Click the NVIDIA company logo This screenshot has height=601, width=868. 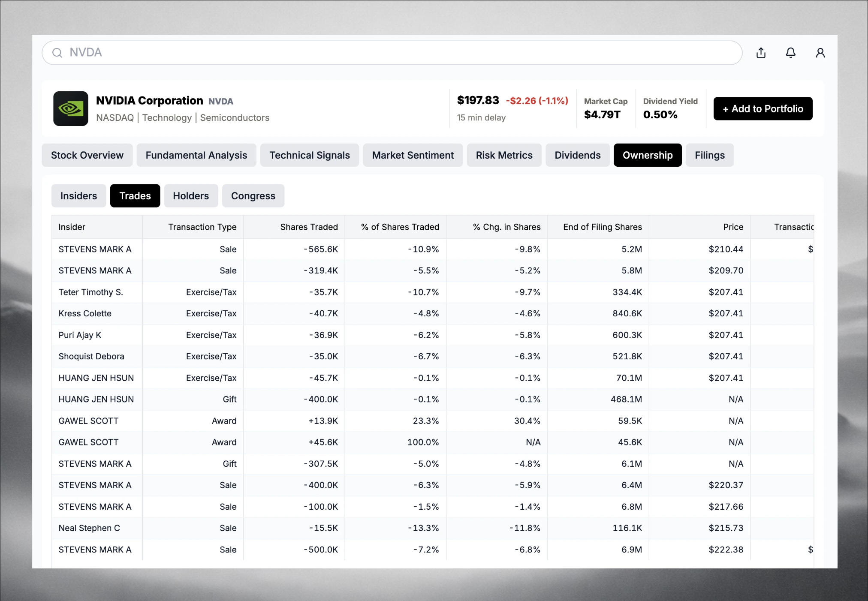click(x=71, y=108)
